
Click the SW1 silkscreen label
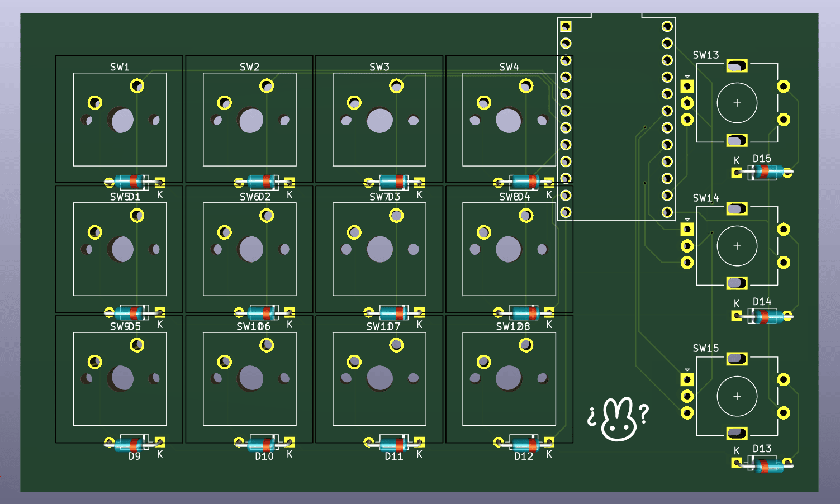click(120, 67)
